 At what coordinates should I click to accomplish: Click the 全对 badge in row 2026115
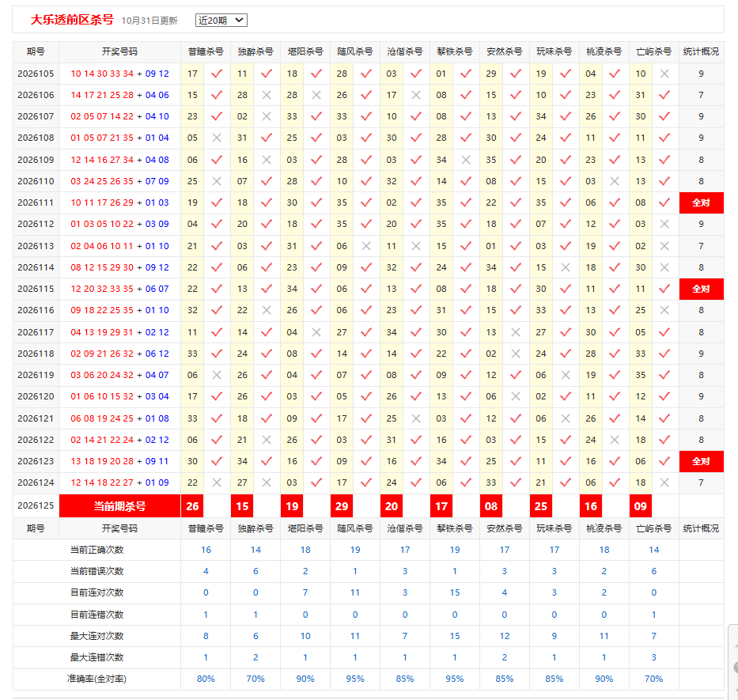(702, 289)
